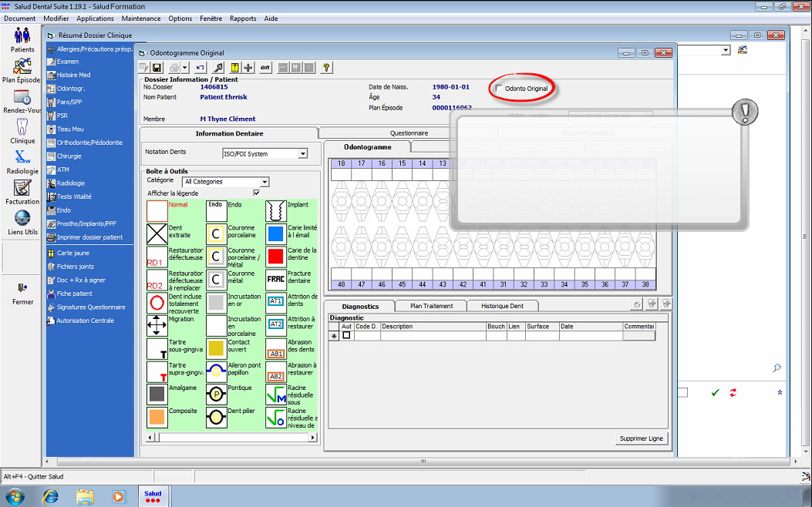The width and height of the screenshot is (812, 507).
Task: Switch to the Plan Traitement tab
Action: (x=431, y=306)
